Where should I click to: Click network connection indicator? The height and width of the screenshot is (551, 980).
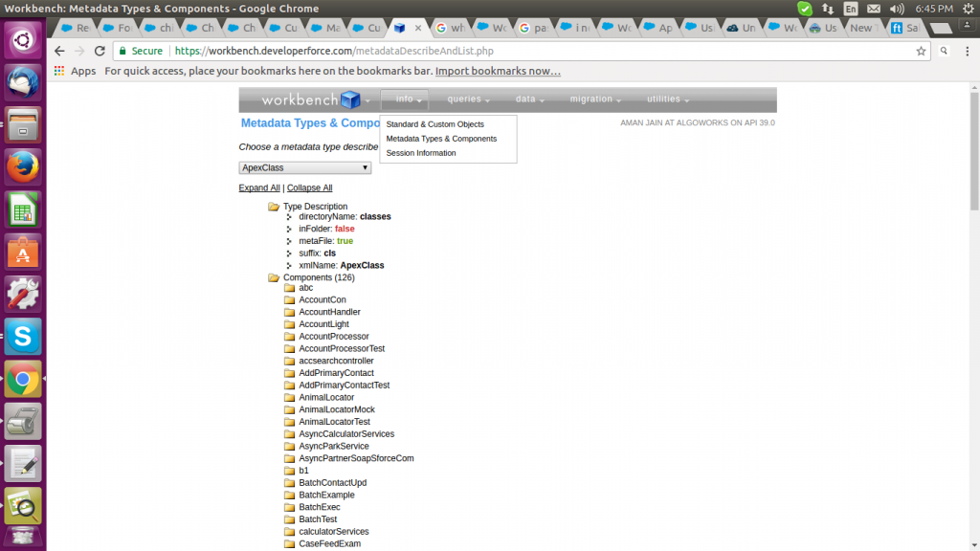pyautogui.click(x=828, y=9)
